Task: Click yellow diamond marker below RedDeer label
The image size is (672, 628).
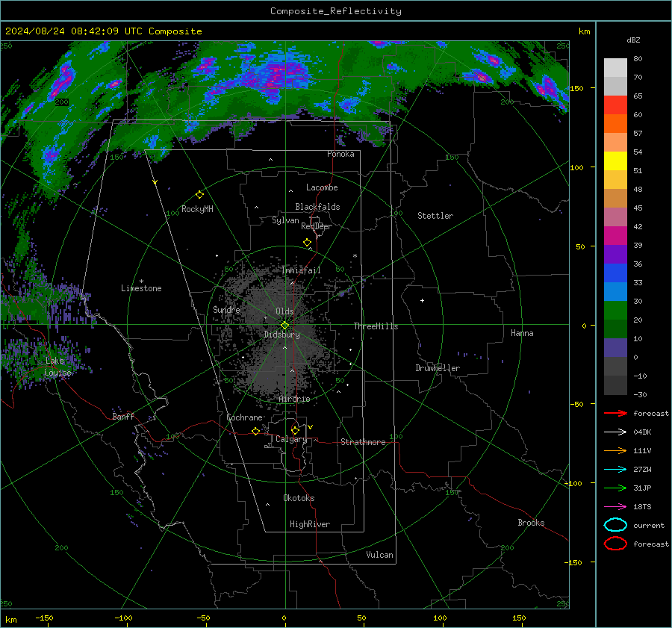Action: tap(307, 243)
